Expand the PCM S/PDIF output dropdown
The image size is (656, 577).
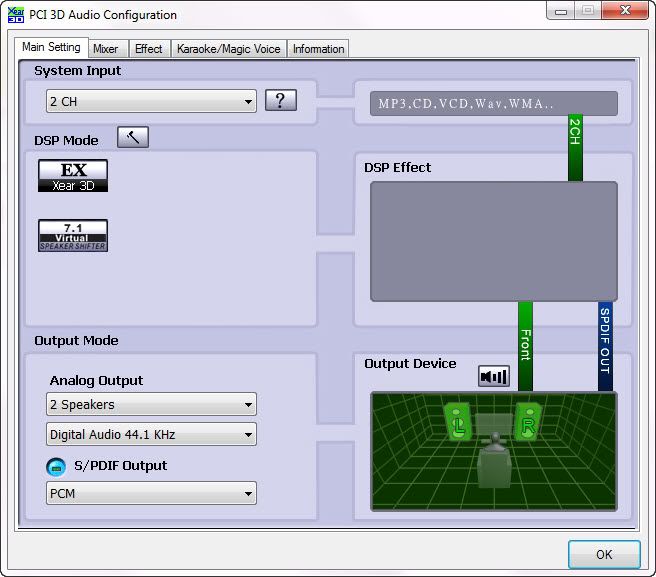(151, 493)
